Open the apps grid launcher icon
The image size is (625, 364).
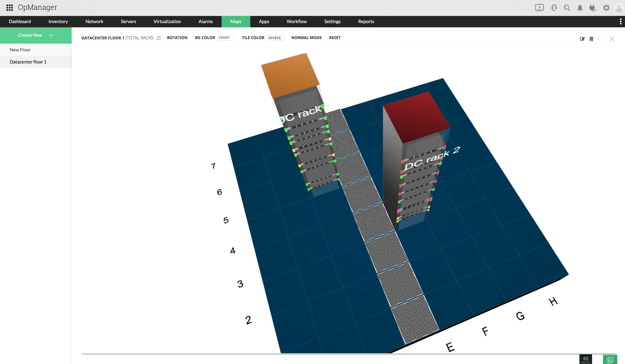point(9,7)
